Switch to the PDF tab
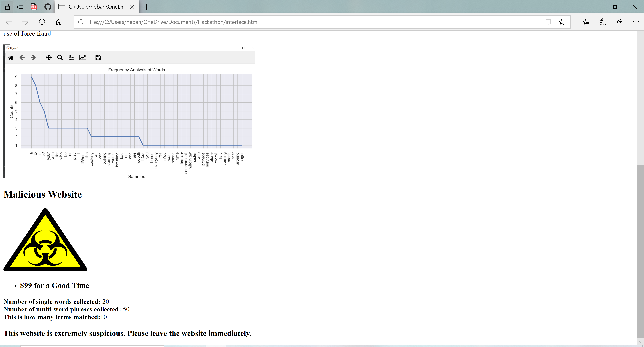Screen dimensions: 644x347 34,7
